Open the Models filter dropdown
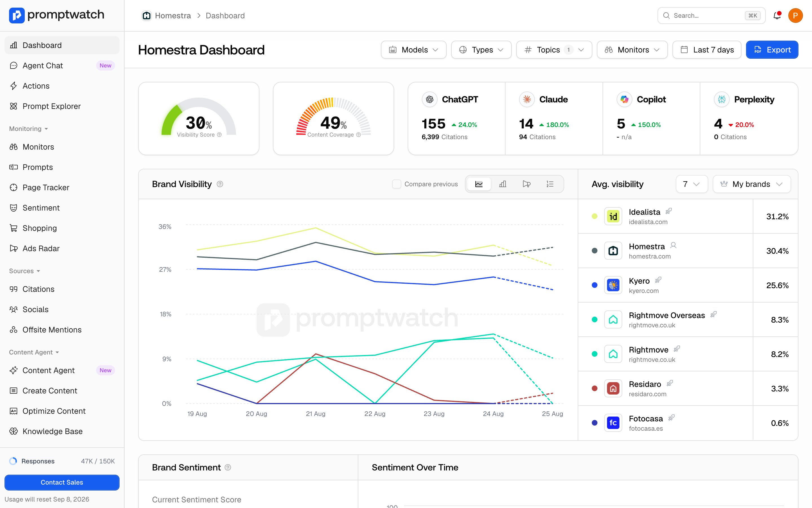This screenshot has width=812, height=508. 413,50
